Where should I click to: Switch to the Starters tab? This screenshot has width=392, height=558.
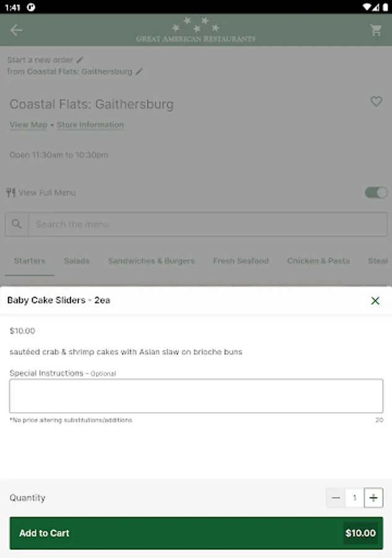tap(30, 261)
